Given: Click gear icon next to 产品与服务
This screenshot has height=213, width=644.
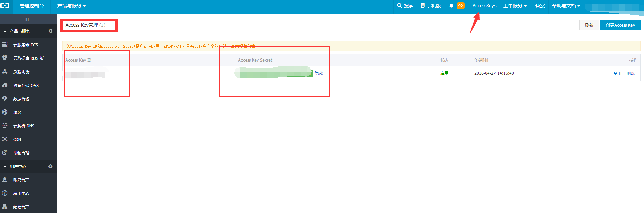Looking at the screenshot, I should pyautogui.click(x=50, y=31).
